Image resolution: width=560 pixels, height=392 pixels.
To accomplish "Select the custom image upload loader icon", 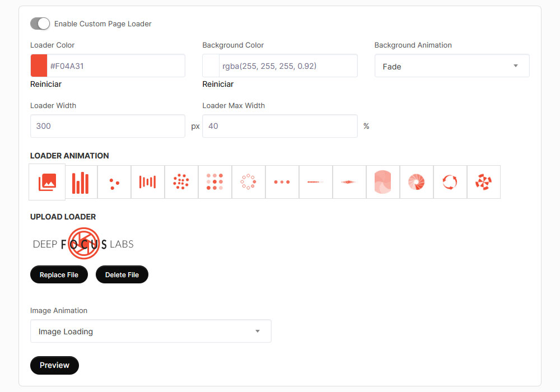I will click(x=47, y=182).
